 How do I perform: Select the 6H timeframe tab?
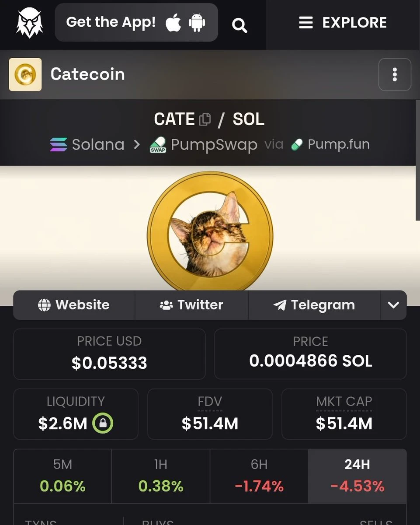point(259,476)
